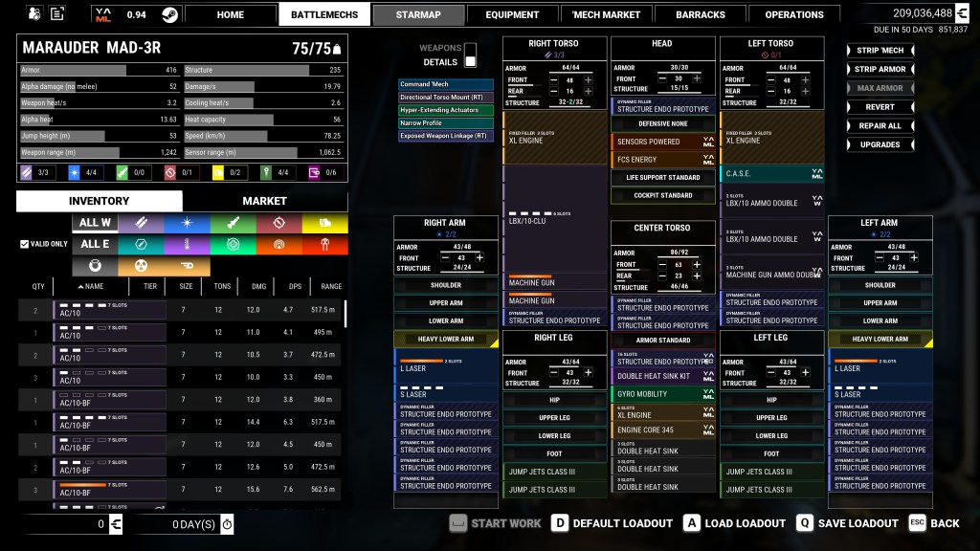Image resolution: width=980 pixels, height=551 pixels.
Task: Click the Steam logo icon
Action: 168,14
